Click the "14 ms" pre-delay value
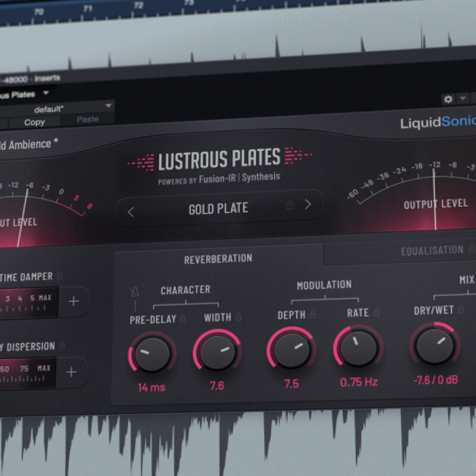 coord(152,387)
